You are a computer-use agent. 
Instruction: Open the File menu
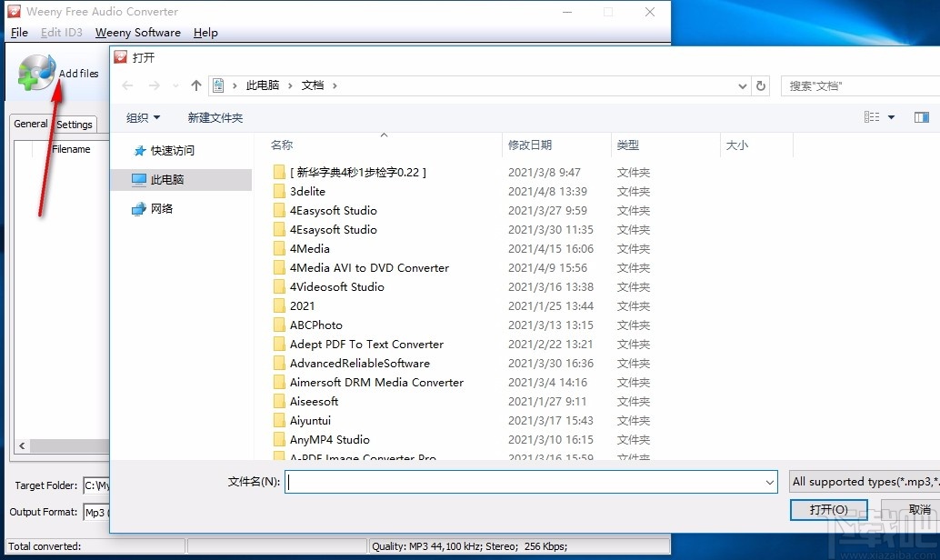click(18, 32)
